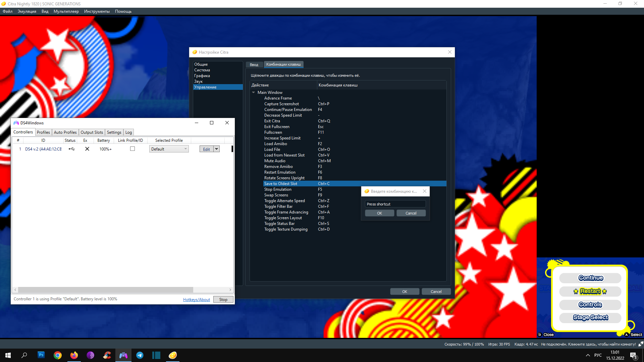This screenshot has width=644, height=362.
Task: Switch to Citra emulator taskbar icon
Action: [x=173, y=355]
